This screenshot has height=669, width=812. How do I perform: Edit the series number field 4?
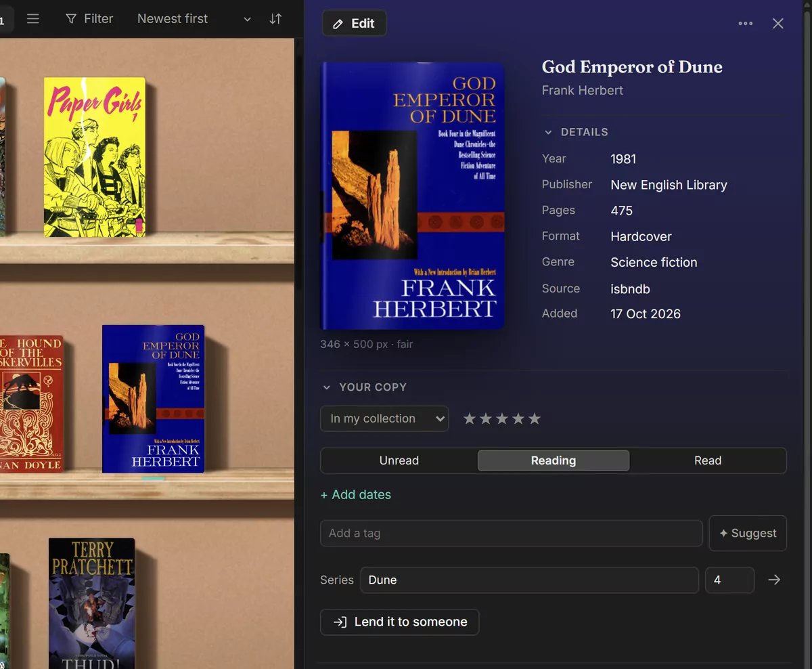click(x=729, y=580)
